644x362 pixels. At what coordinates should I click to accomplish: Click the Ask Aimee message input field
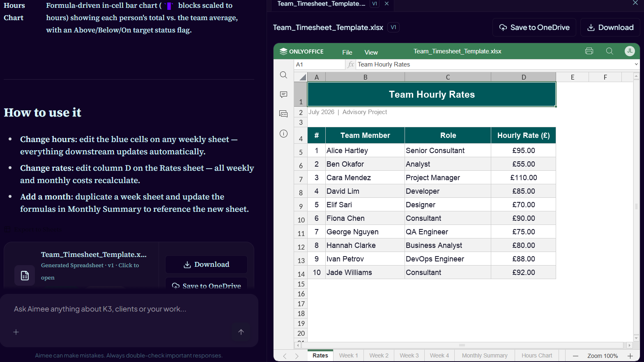click(129, 309)
